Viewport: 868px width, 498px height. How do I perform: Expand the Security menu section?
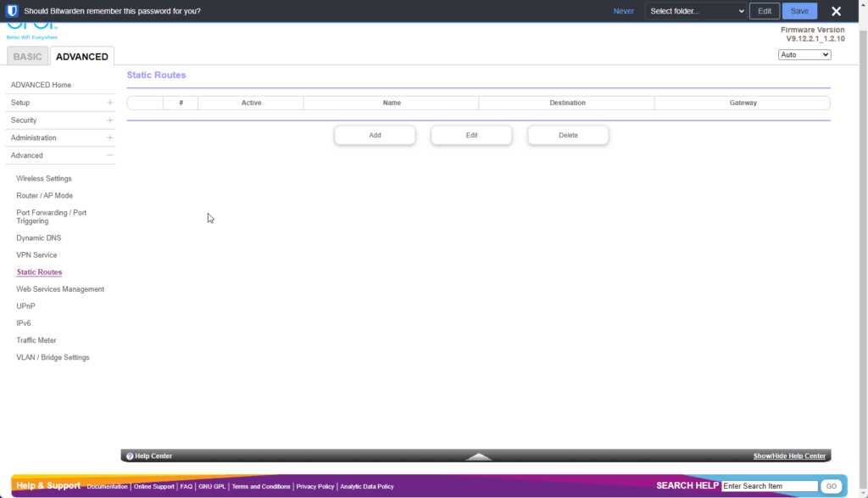tap(109, 120)
